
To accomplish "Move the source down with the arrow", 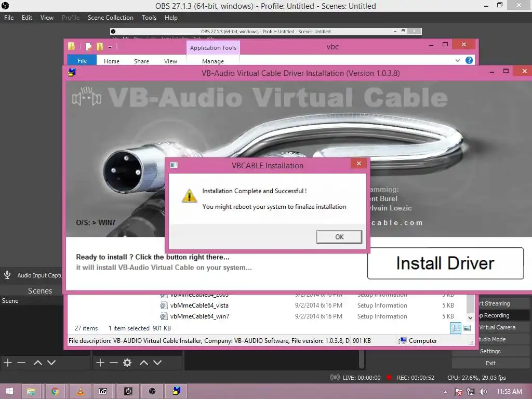I will 157,363.
